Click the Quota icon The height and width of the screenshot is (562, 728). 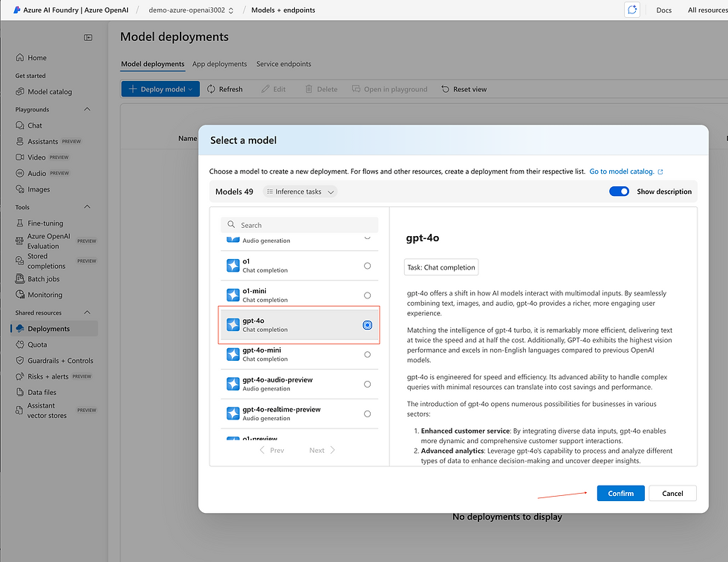tap(19, 344)
